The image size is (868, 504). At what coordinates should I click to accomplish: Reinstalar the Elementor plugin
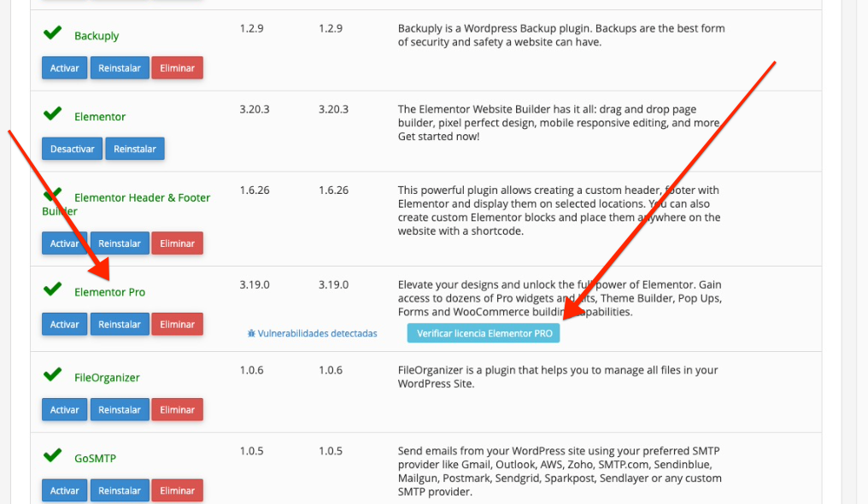134,149
